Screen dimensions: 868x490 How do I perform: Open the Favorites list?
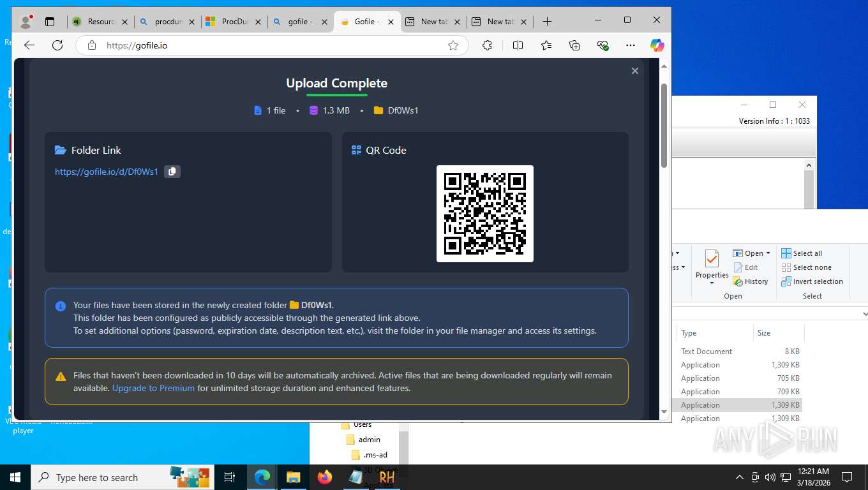click(546, 45)
